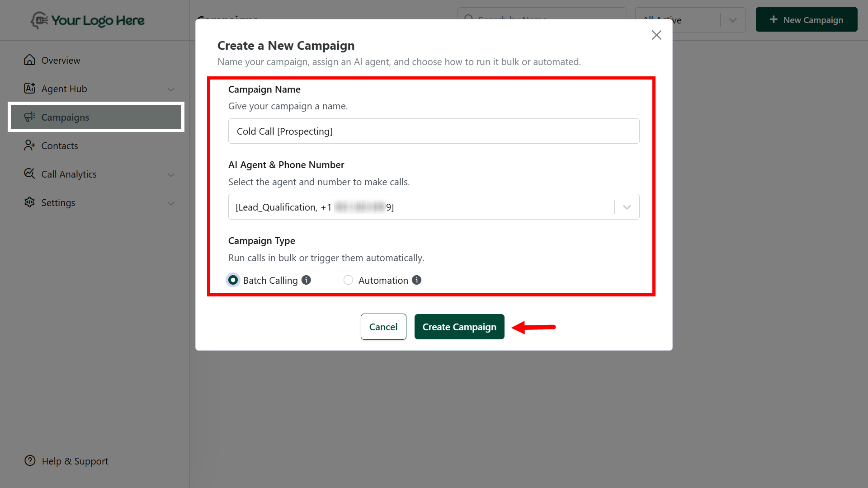Click the Settings gear icon
868x488 pixels.
29,202
